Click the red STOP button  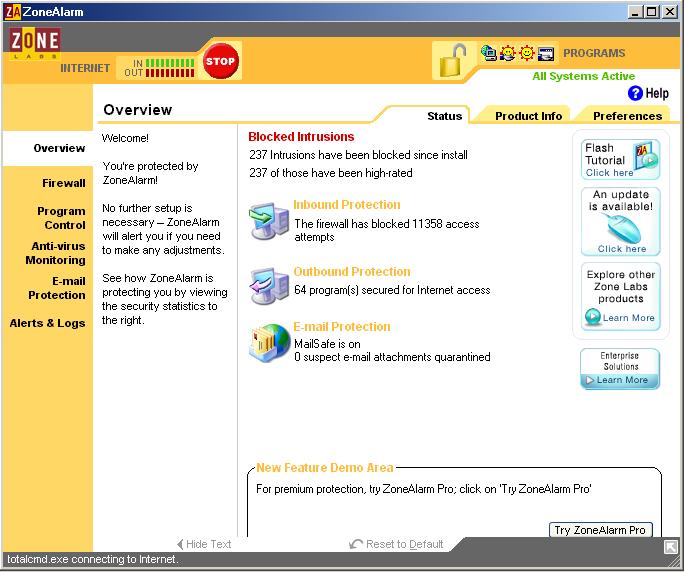click(x=221, y=61)
